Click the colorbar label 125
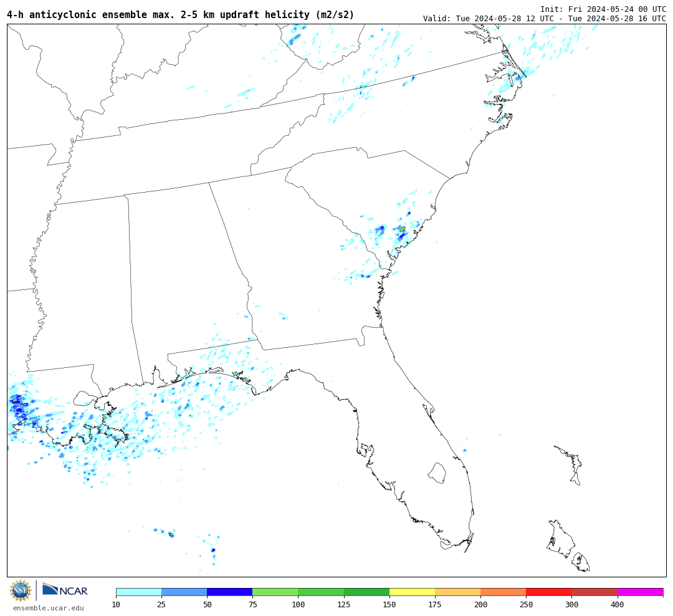673x616 pixels. click(344, 604)
